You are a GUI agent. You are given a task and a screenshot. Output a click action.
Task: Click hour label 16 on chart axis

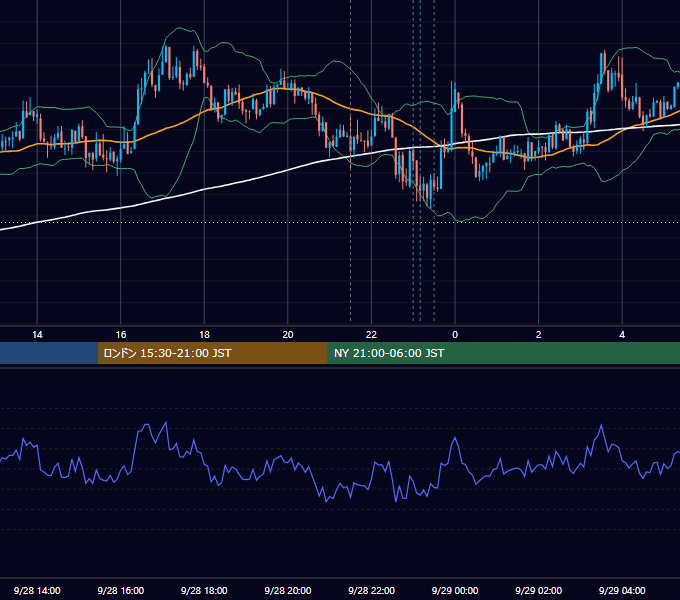[x=121, y=335]
